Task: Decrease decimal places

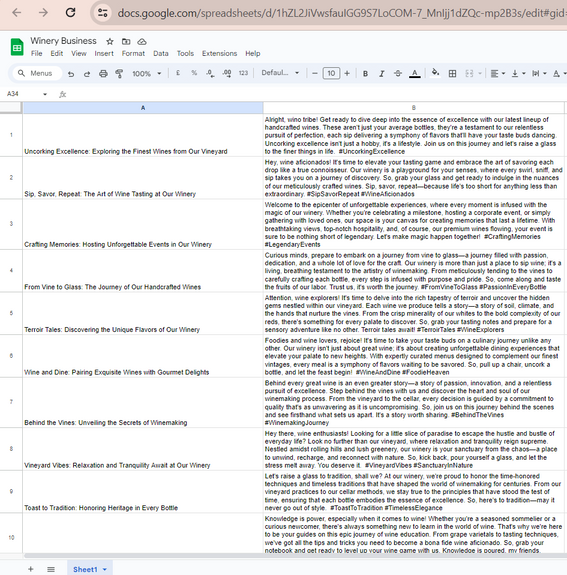Action: (x=210, y=73)
